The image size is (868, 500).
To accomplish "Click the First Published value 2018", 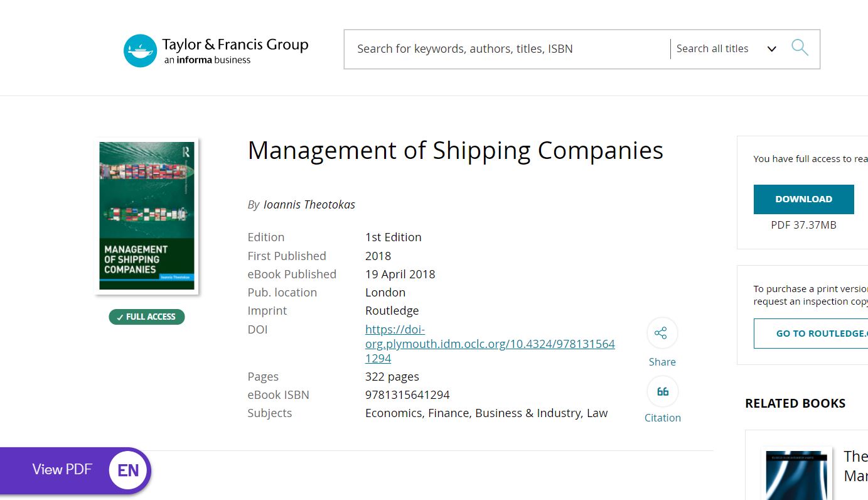I will click(x=378, y=256).
